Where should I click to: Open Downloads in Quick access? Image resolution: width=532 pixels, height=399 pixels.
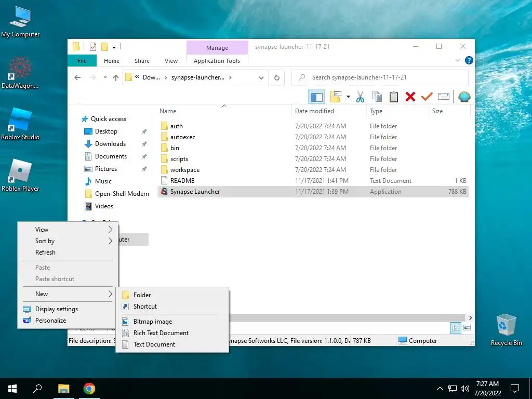pyautogui.click(x=110, y=144)
